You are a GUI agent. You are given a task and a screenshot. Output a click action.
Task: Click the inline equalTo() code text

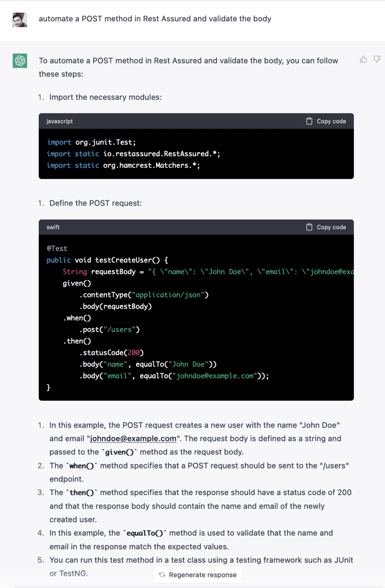[x=145, y=533]
